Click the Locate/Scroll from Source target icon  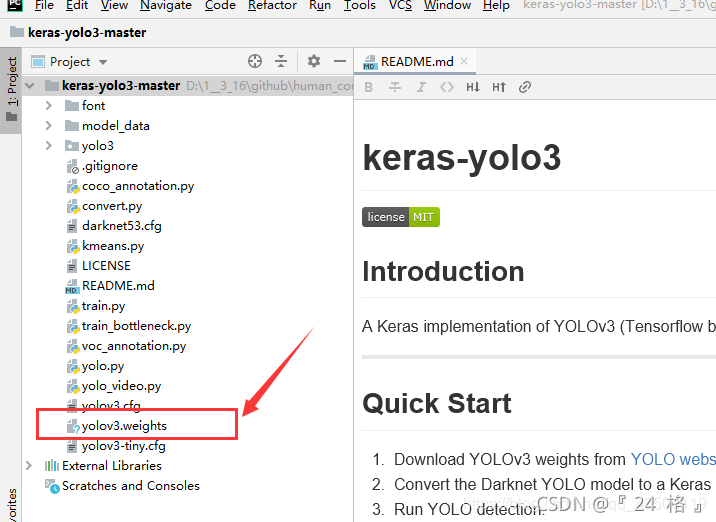[x=255, y=61]
